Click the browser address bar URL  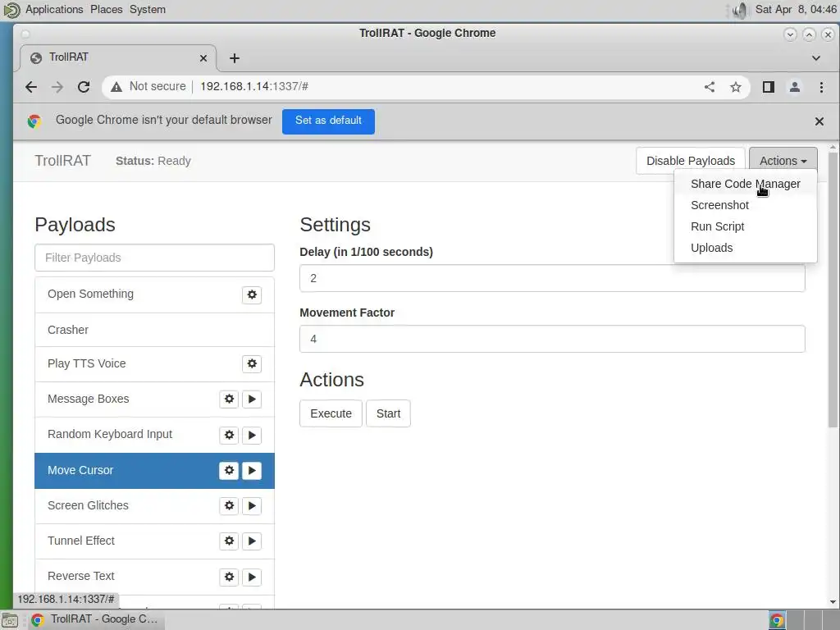pos(254,87)
